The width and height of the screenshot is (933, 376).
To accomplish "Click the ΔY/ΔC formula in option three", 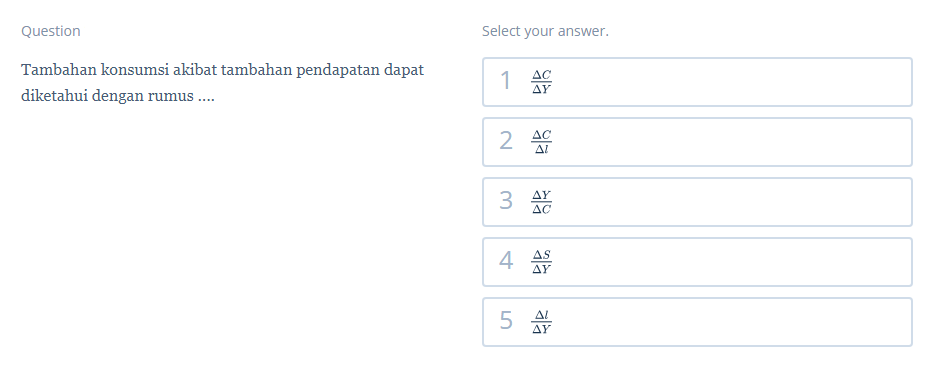I will tap(541, 202).
